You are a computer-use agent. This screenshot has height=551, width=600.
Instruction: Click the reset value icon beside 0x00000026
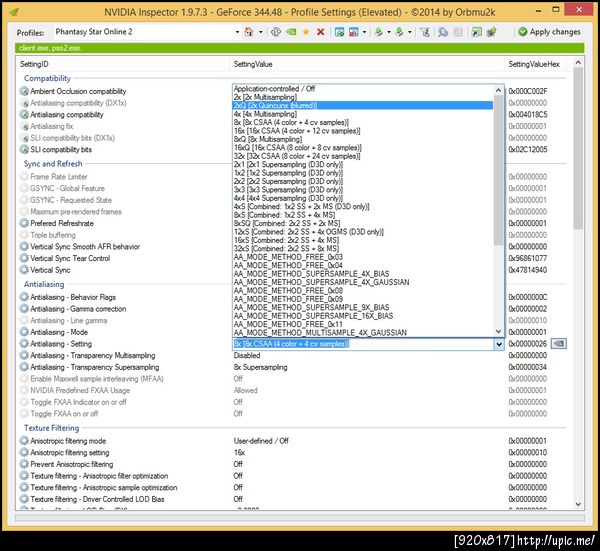tap(559, 344)
